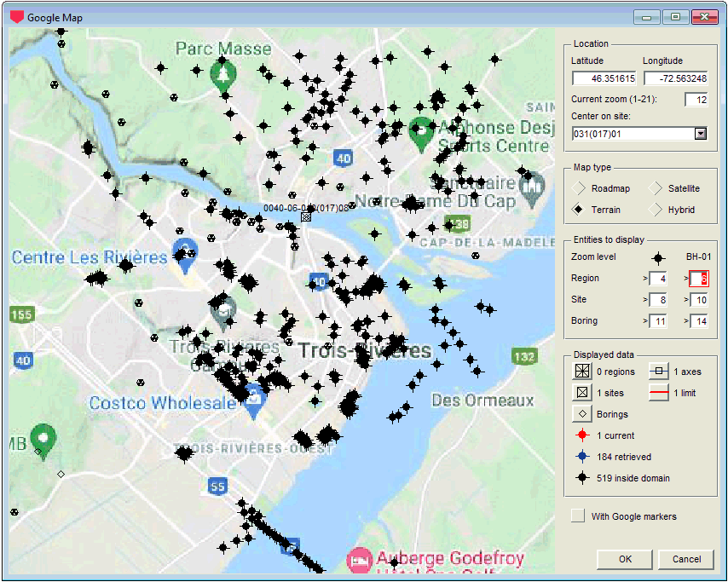Click the regions display icon button
This screenshot has height=582, width=728.
582,372
